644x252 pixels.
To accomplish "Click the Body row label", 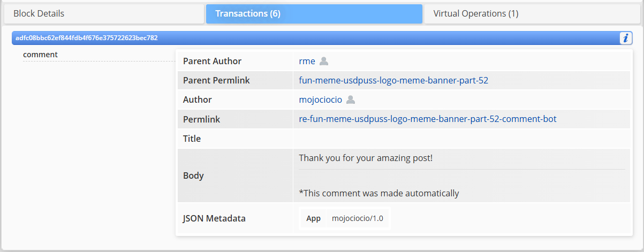I will 193,175.
